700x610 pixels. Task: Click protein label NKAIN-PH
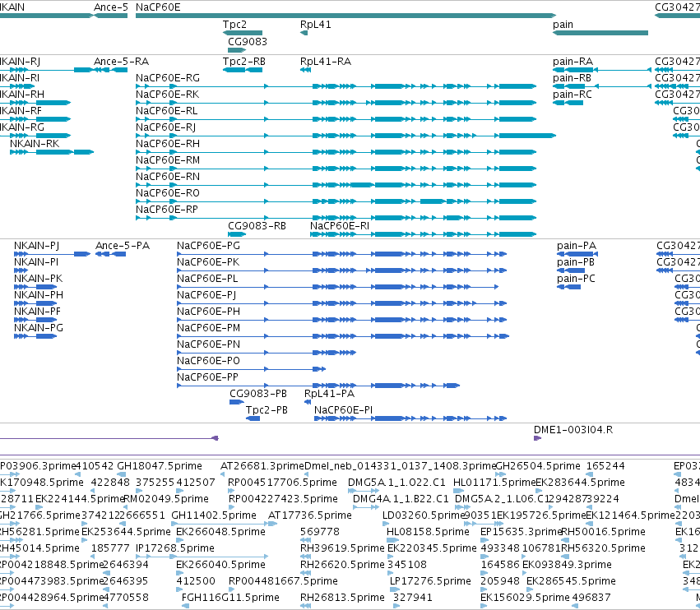pyautogui.click(x=39, y=295)
